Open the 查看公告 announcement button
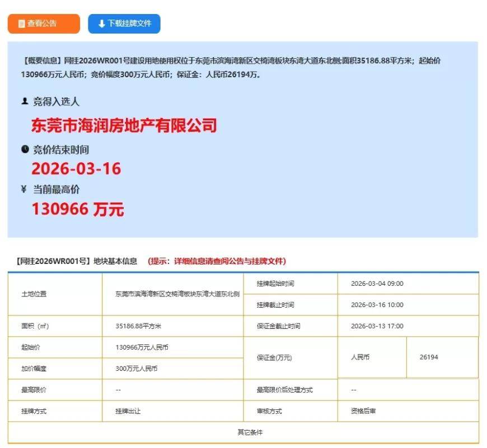 point(44,23)
